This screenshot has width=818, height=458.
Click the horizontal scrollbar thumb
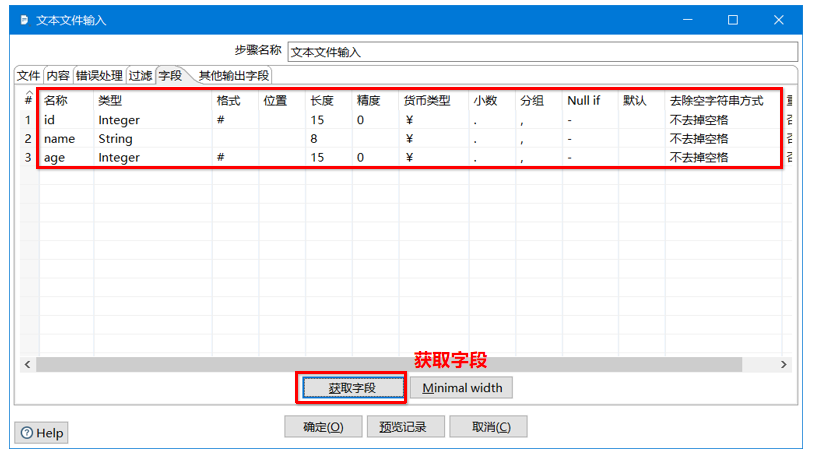389,365
